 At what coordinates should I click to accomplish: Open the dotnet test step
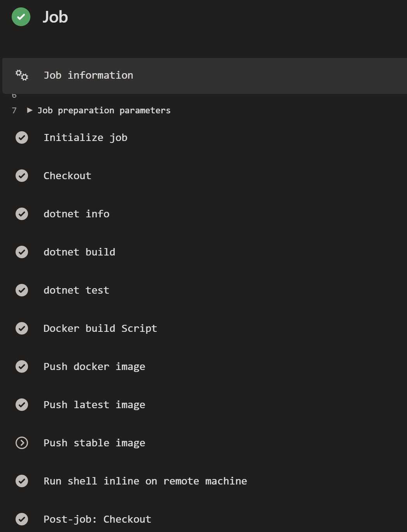point(205,290)
